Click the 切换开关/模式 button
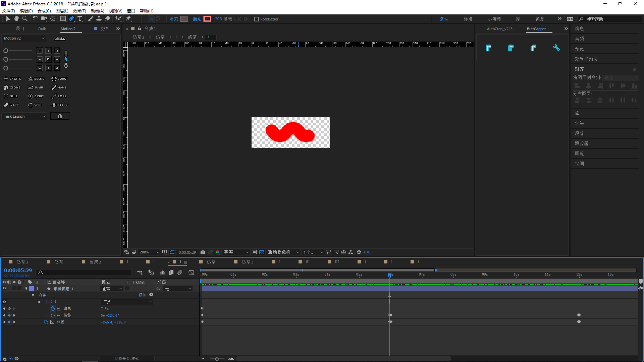Image resolution: width=644 pixels, height=362 pixels. (x=127, y=359)
